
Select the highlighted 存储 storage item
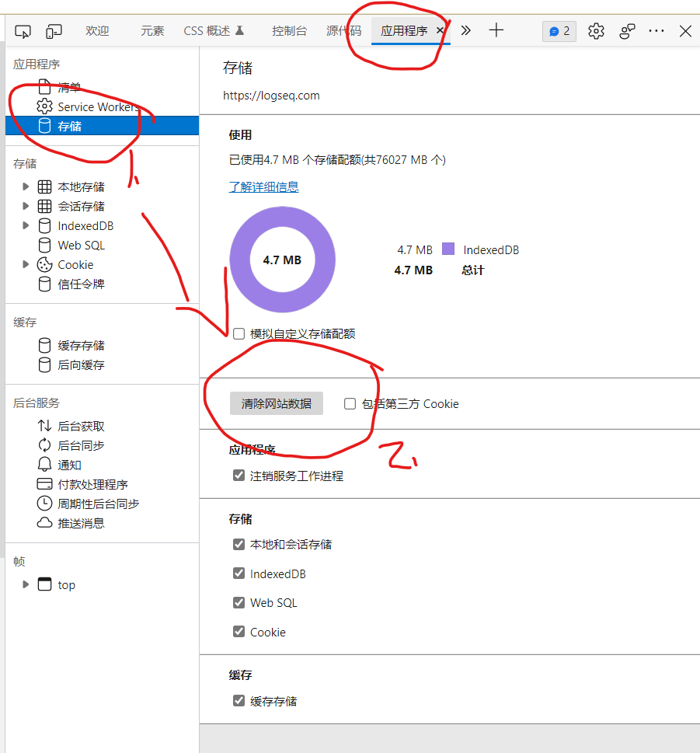pos(103,126)
